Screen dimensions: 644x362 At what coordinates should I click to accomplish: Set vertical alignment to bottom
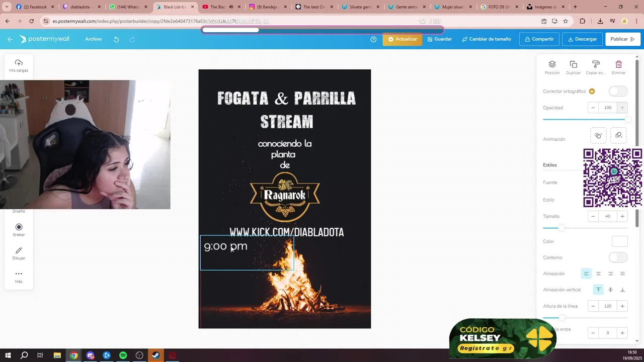click(x=622, y=290)
